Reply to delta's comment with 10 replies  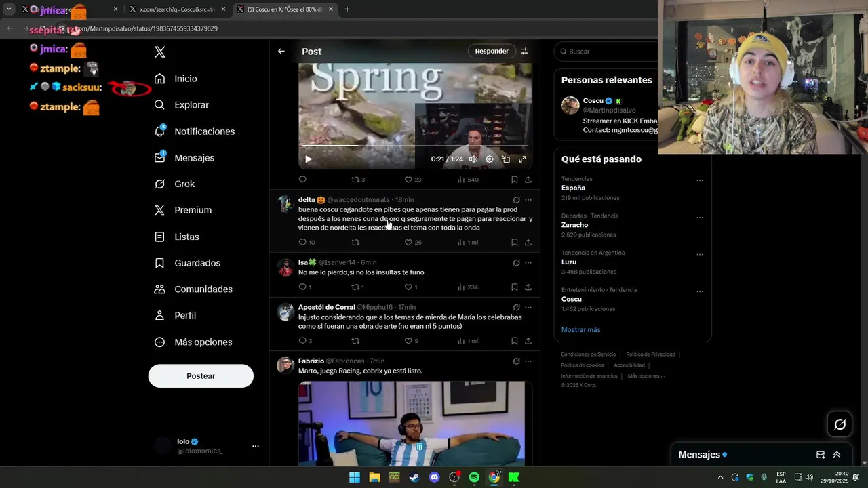coord(307,242)
